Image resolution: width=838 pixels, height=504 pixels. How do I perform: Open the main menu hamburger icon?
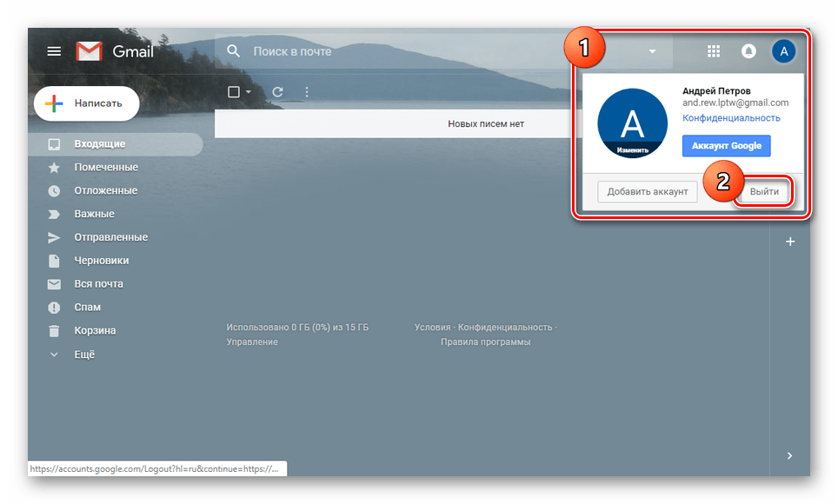(54, 51)
